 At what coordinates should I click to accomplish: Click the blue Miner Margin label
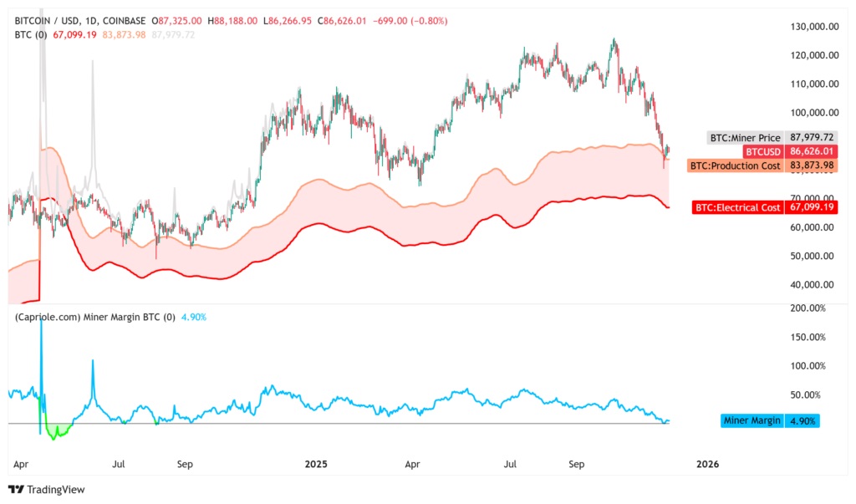click(753, 420)
